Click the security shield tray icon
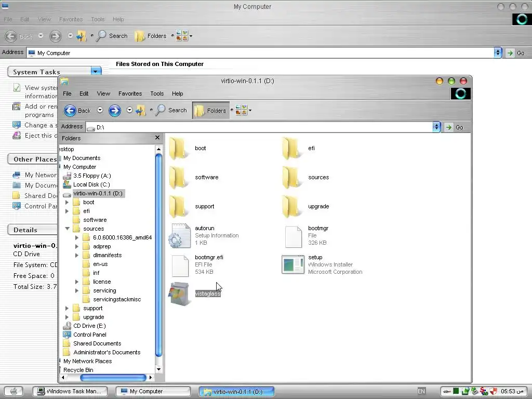The height and width of the screenshot is (399, 532). 493,391
